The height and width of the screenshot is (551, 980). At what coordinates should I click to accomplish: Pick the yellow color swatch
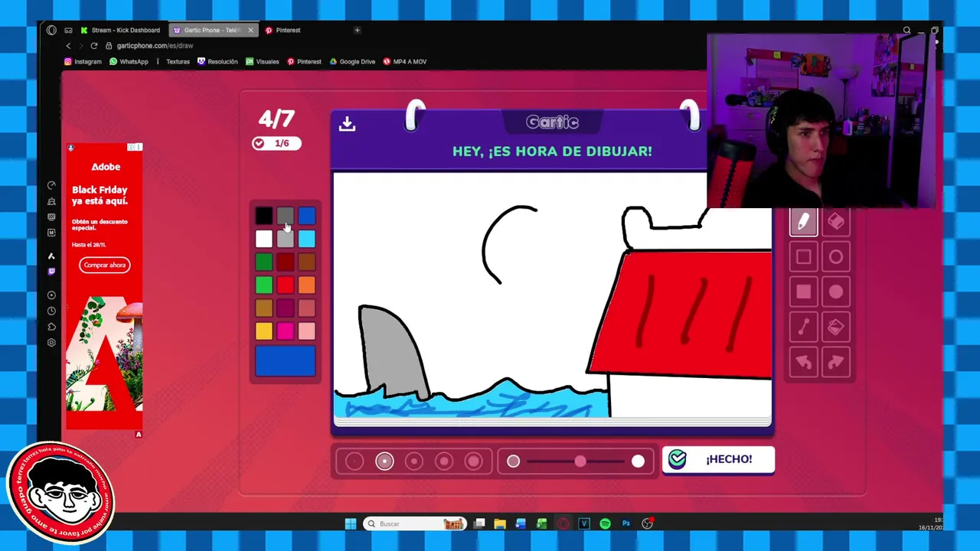point(263,331)
